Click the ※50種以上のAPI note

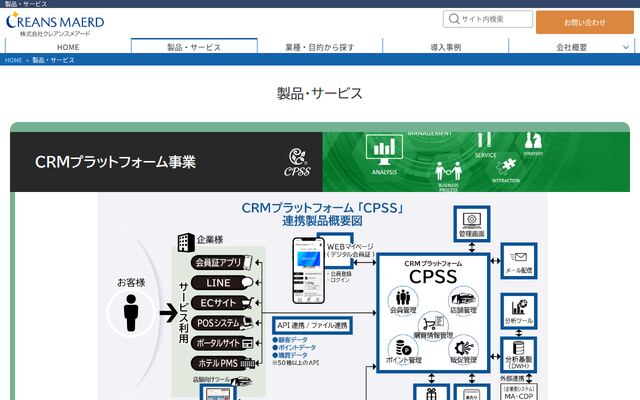coord(296,362)
